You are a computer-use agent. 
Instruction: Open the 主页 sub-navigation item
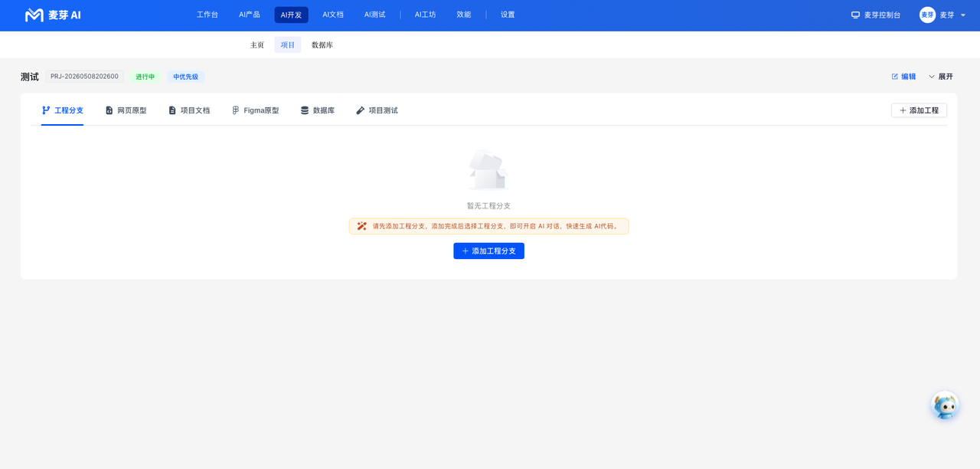(257, 45)
